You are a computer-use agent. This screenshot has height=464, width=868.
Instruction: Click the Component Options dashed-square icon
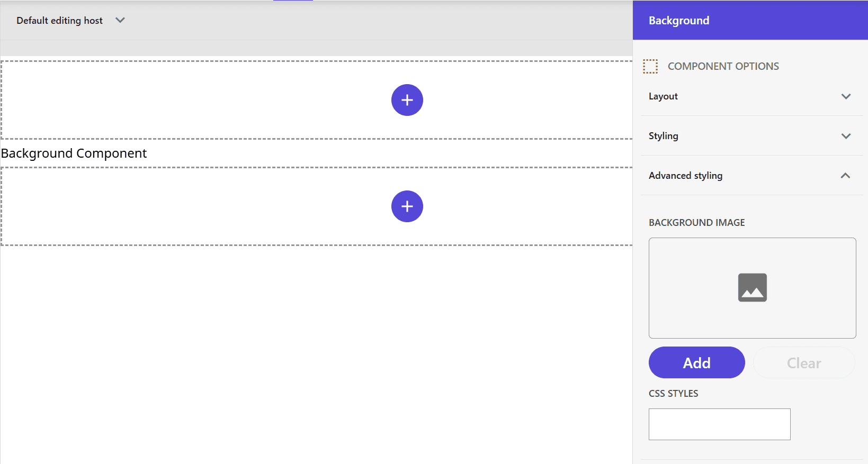tap(650, 66)
